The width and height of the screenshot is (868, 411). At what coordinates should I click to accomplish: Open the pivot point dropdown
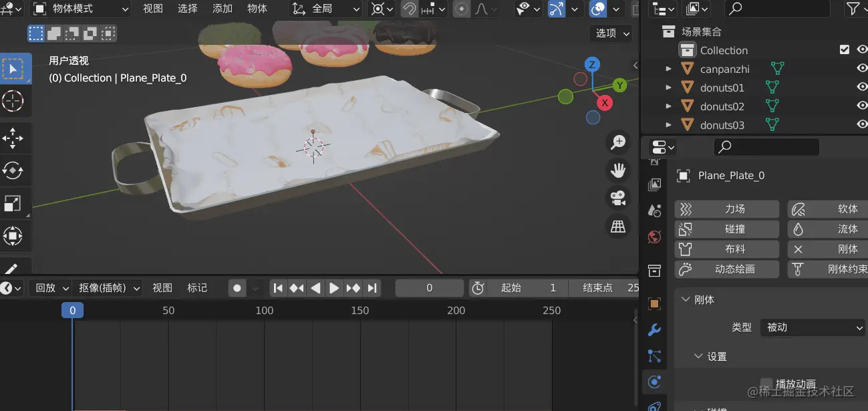(382, 9)
